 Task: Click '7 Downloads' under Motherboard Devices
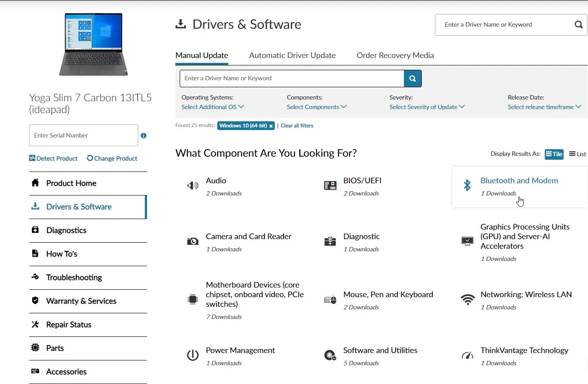click(224, 317)
